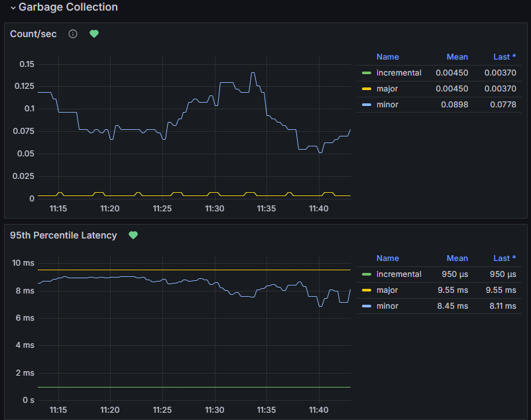Click the green heart icon on Count/sec panel

(94, 34)
